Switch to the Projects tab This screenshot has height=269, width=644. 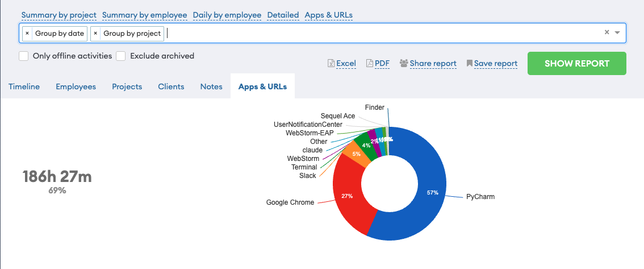pos(127,87)
